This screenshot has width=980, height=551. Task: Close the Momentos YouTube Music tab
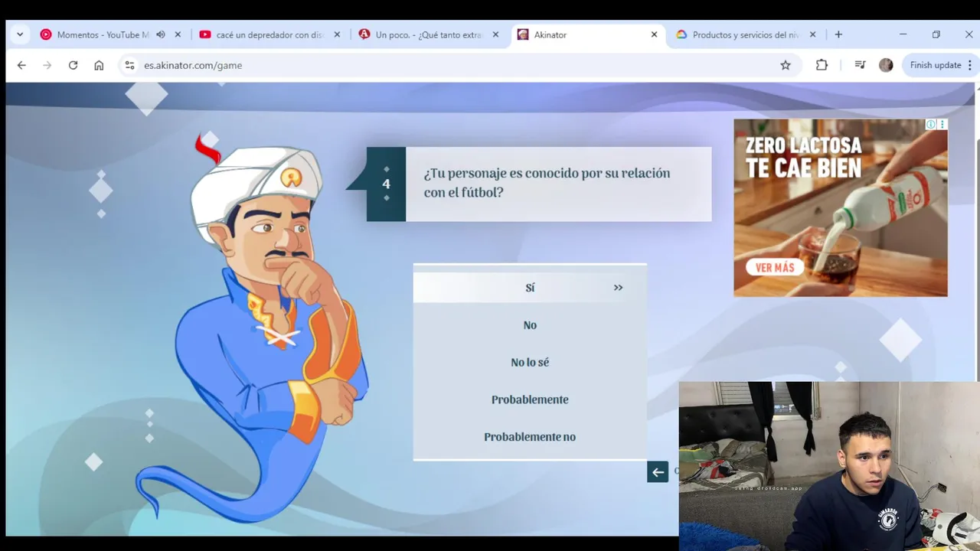(x=178, y=34)
